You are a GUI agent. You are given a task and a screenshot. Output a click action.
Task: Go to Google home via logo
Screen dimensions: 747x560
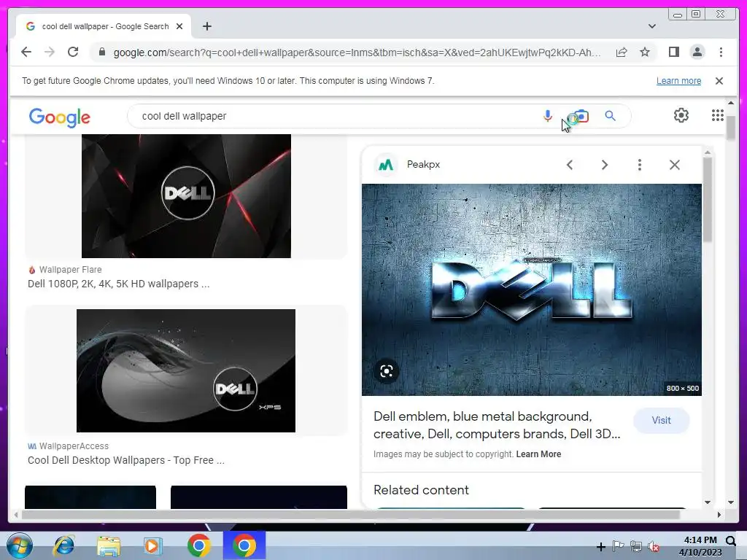(x=60, y=117)
